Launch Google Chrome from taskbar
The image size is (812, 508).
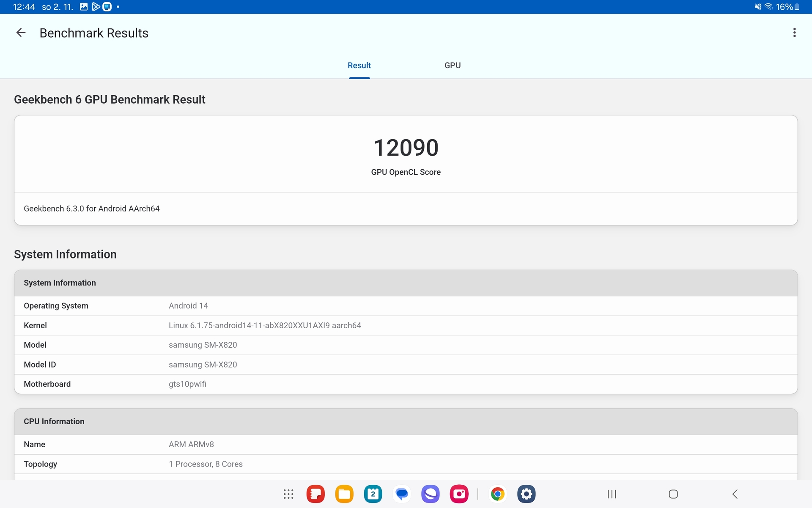coord(498,494)
